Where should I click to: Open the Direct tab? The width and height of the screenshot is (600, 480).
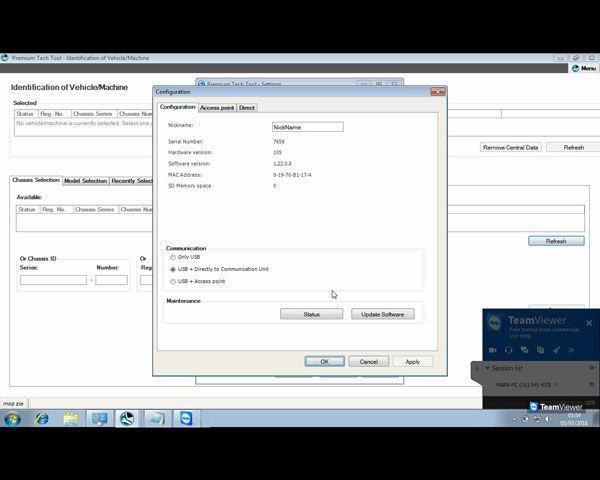pyautogui.click(x=246, y=107)
